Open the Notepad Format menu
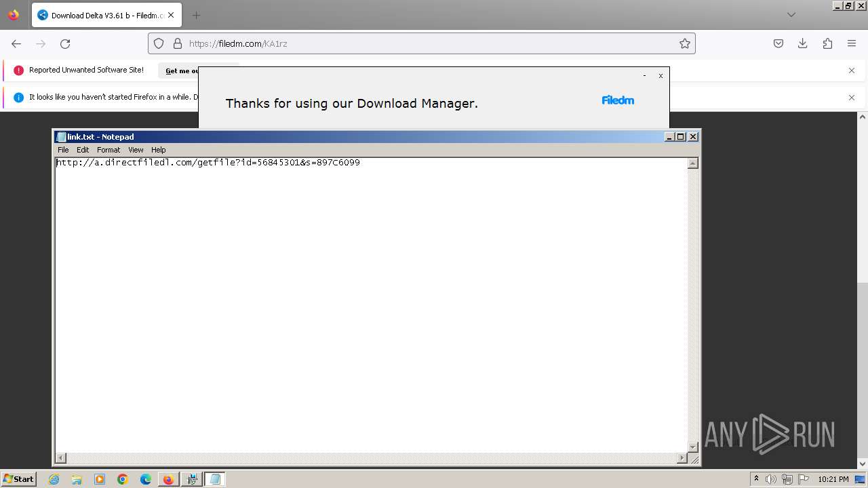This screenshot has width=868, height=488. (x=108, y=150)
